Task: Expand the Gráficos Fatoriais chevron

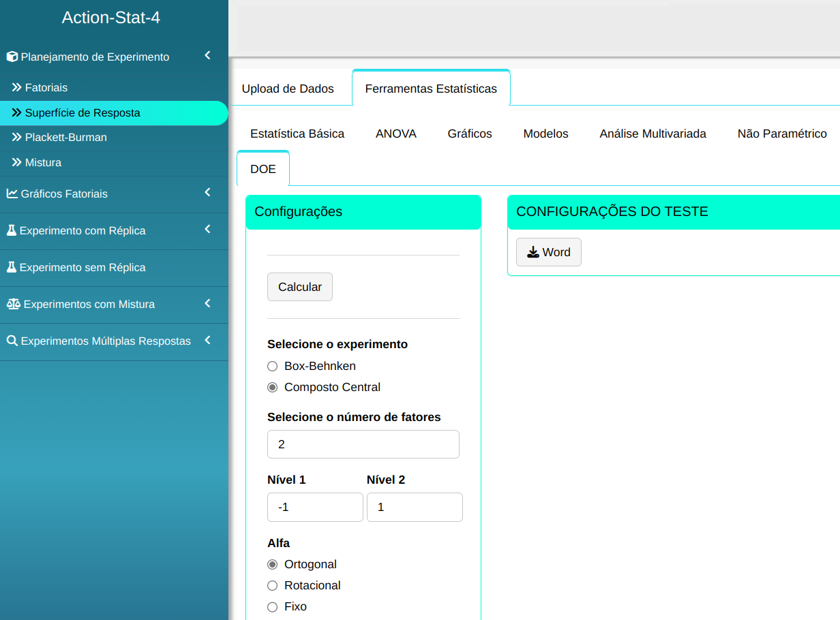Action: (208, 193)
